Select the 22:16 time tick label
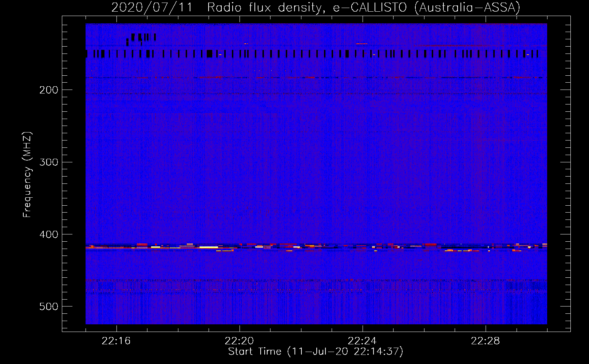 [x=116, y=341]
